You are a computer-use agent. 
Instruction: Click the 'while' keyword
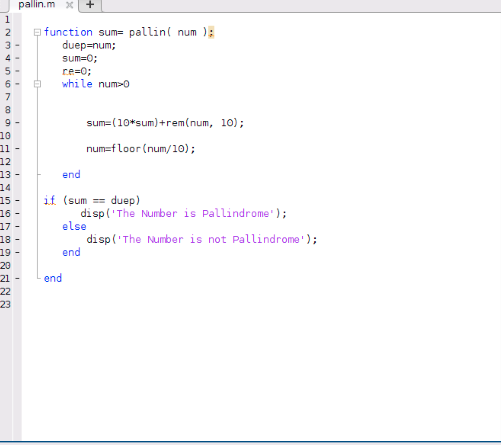[77, 84]
